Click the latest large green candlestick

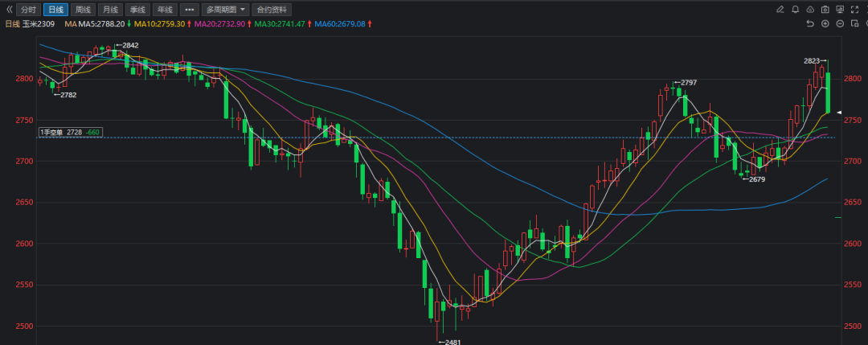828,92
